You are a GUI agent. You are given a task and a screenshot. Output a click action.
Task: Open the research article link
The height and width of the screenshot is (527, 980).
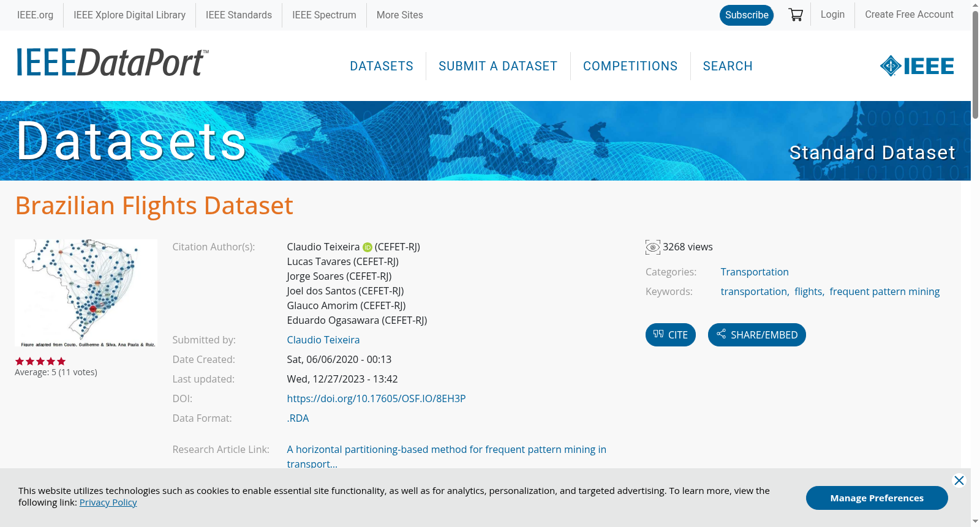click(447, 457)
